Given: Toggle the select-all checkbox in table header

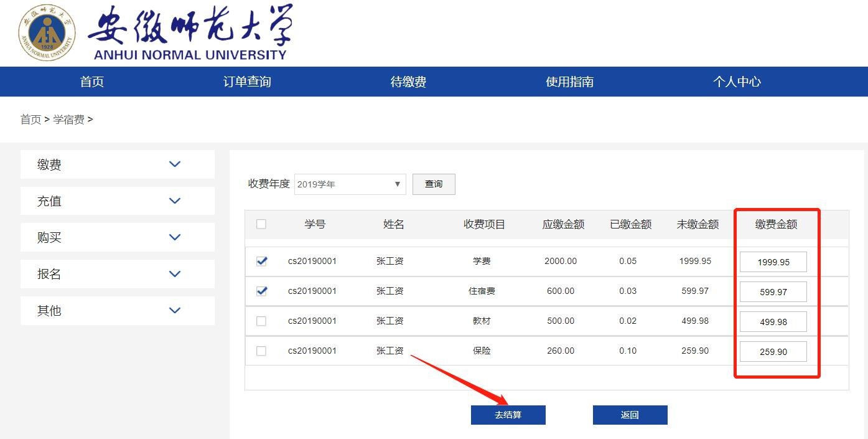Looking at the screenshot, I should (261, 224).
